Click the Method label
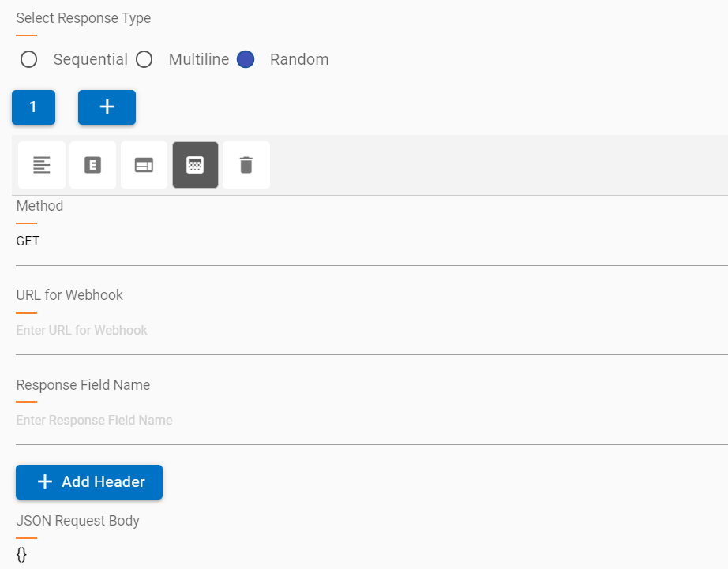Screen dimensions: 728x569 [39, 205]
